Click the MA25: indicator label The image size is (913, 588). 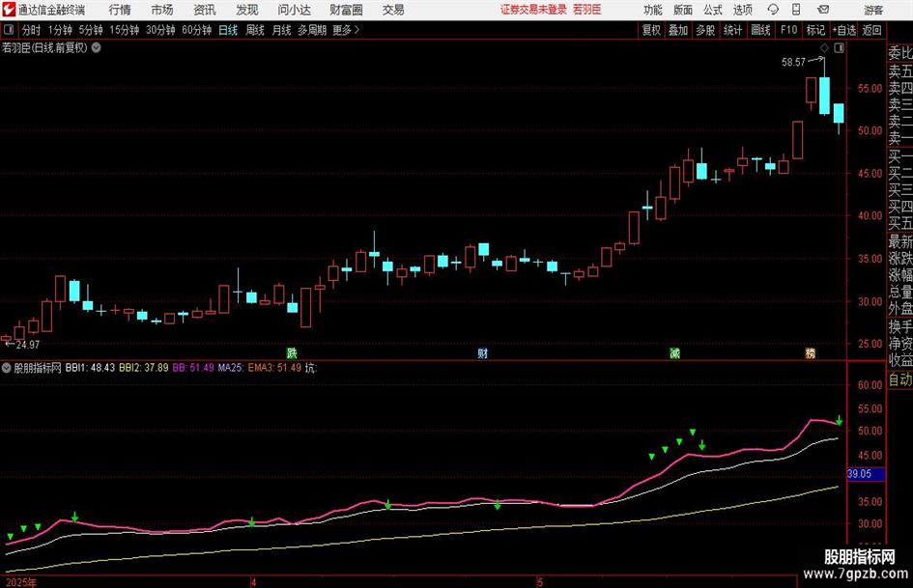231,368
